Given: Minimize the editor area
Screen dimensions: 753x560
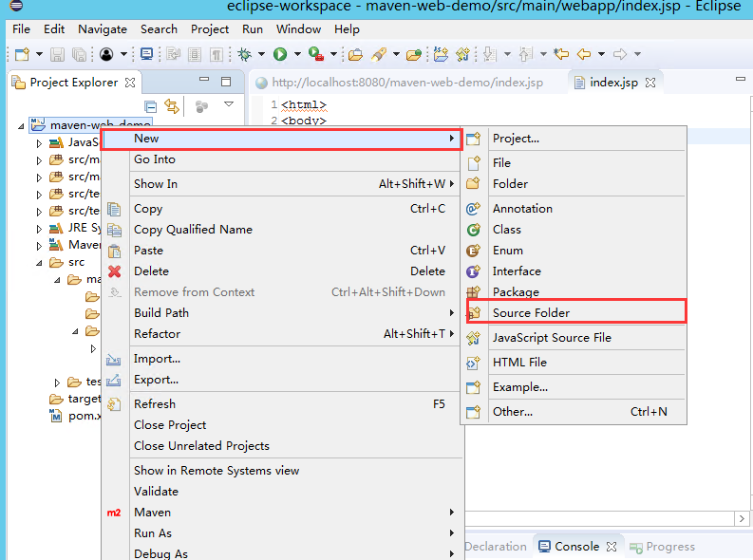Looking at the screenshot, I should [741, 79].
